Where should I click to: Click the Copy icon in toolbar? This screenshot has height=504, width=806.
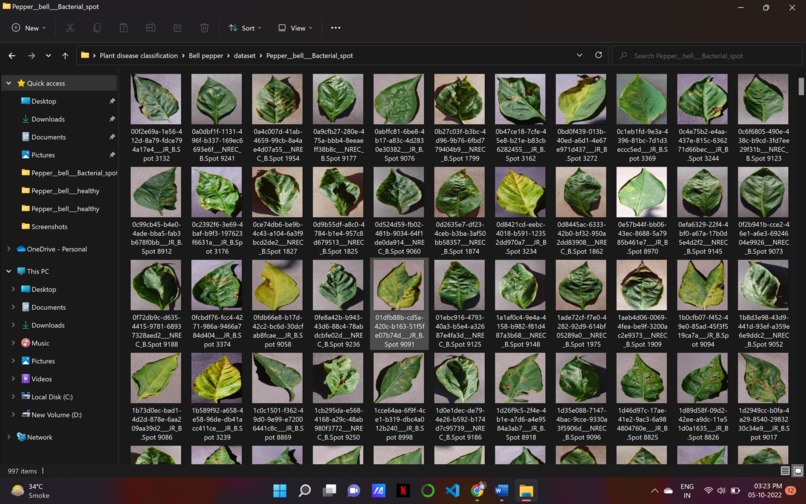[97, 28]
